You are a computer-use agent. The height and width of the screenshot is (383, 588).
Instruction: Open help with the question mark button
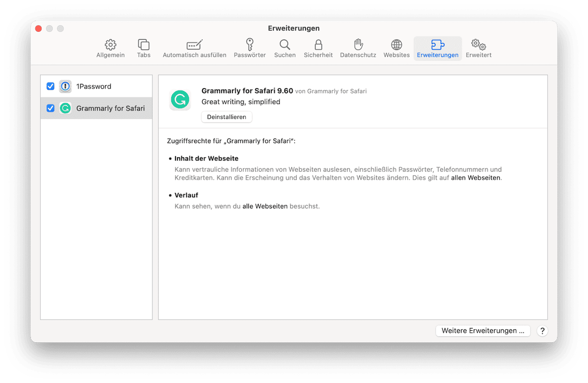543,331
